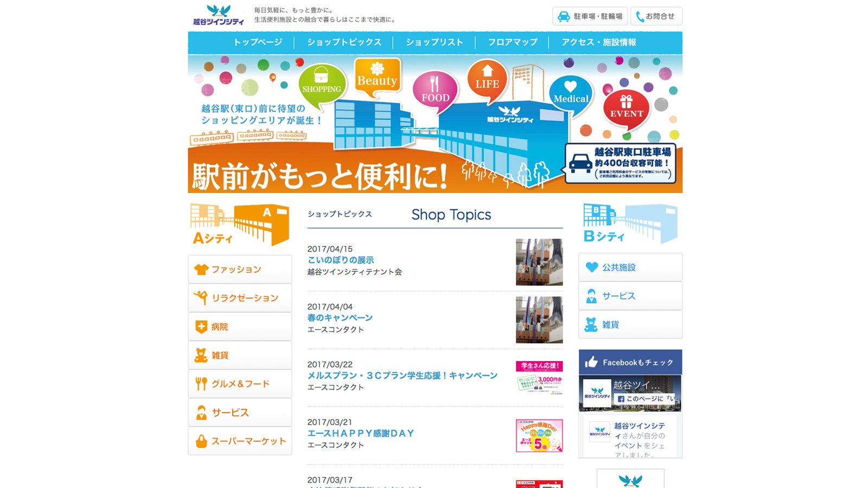Select the orange LIFE balloon icon

(x=487, y=80)
